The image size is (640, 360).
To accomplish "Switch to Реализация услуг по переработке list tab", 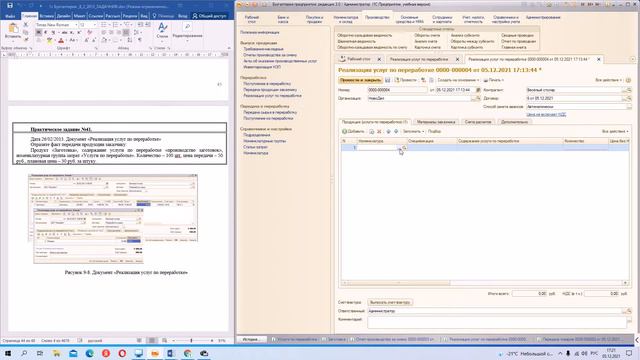I will (x=419, y=59).
